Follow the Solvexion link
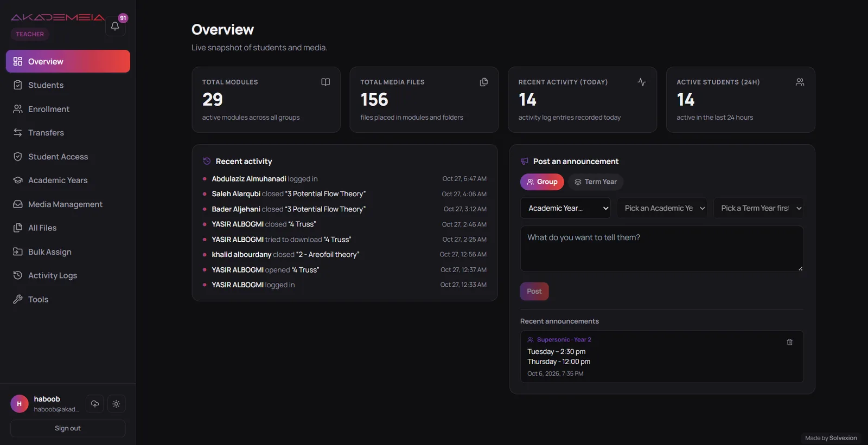 click(843, 438)
